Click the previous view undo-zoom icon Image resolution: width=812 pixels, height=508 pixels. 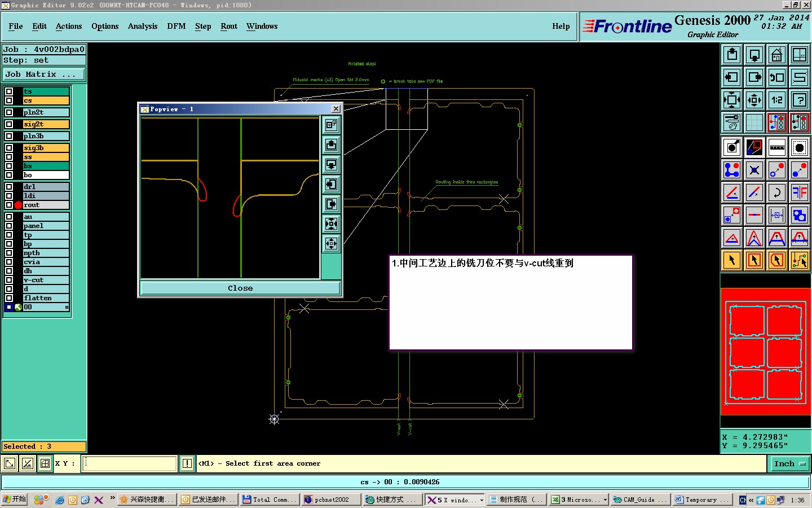tap(777, 77)
